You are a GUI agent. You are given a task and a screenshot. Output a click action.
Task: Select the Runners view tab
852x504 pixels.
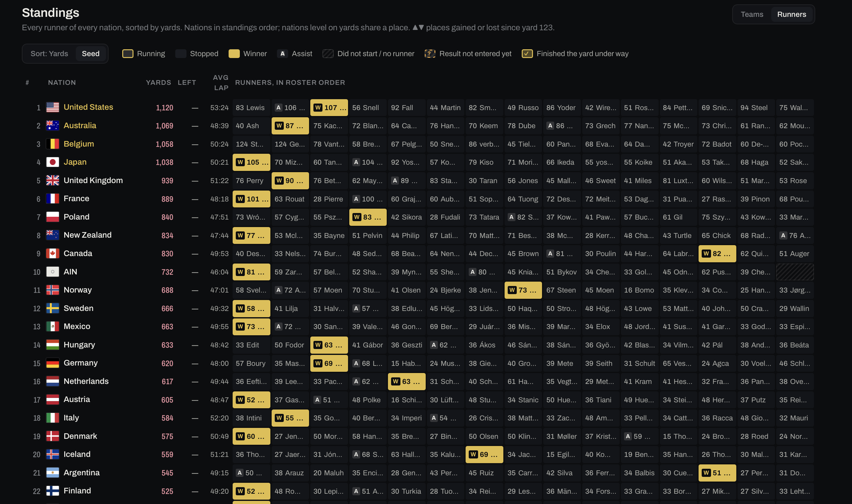[x=791, y=14]
